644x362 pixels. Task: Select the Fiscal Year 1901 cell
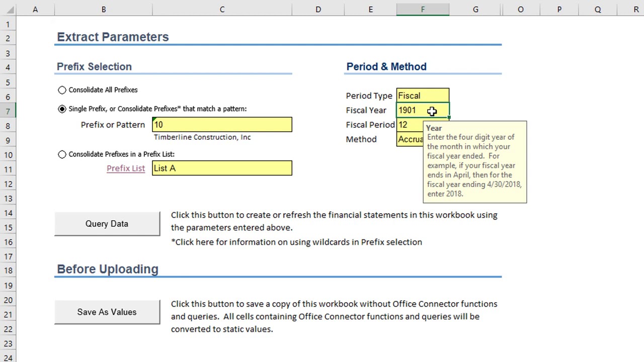pos(423,110)
